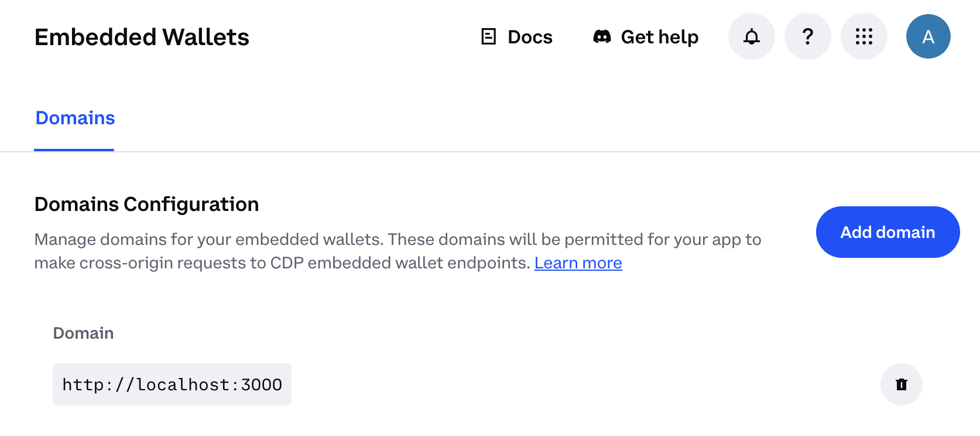The width and height of the screenshot is (980, 436).
Task: Launch app switcher from the grid icon
Action: pos(864,36)
